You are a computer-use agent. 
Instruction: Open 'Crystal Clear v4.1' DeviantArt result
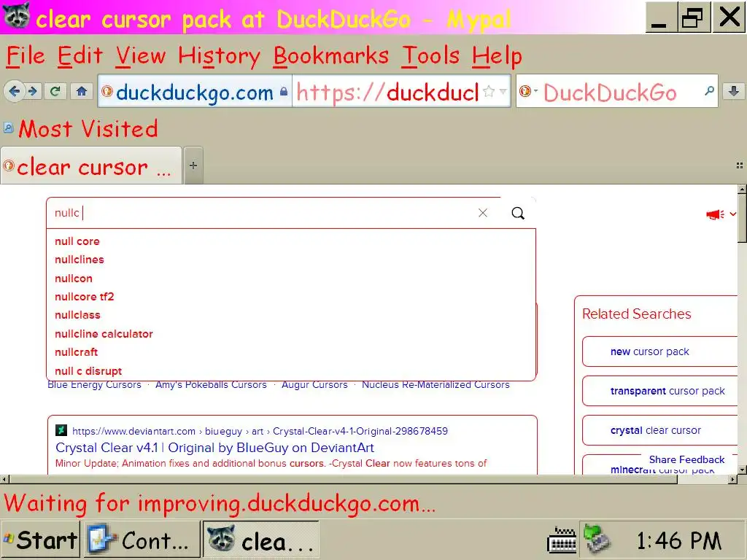[x=215, y=448]
